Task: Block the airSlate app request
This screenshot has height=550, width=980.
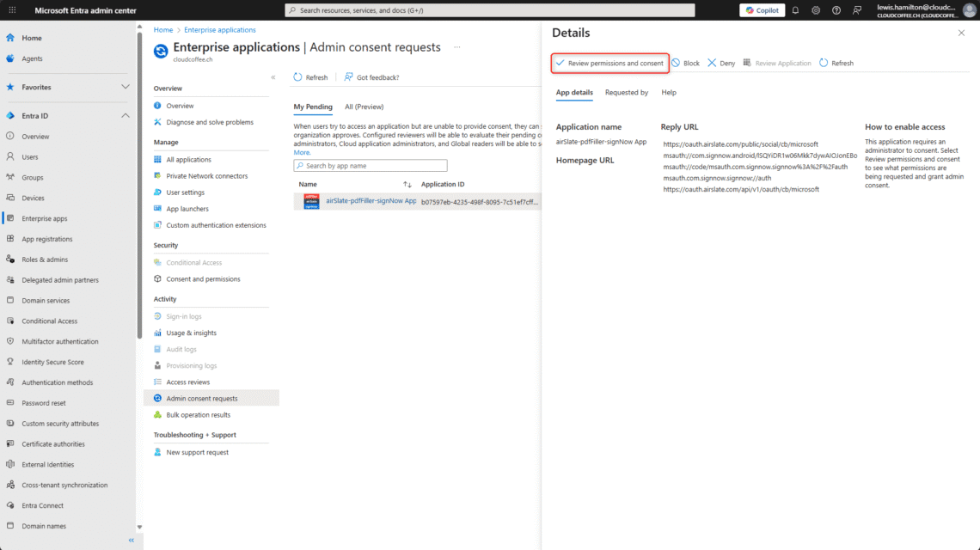Action: (x=685, y=63)
